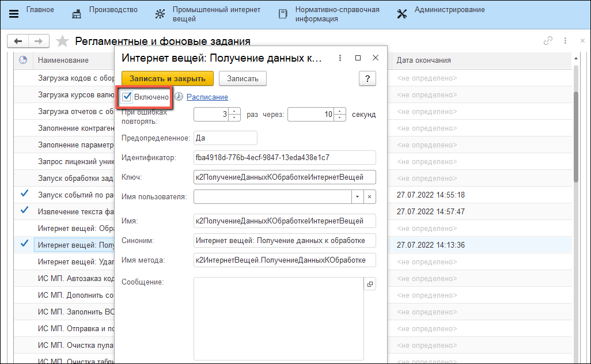
Task: Click the forward navigation arrow
Action: point(38,41)
